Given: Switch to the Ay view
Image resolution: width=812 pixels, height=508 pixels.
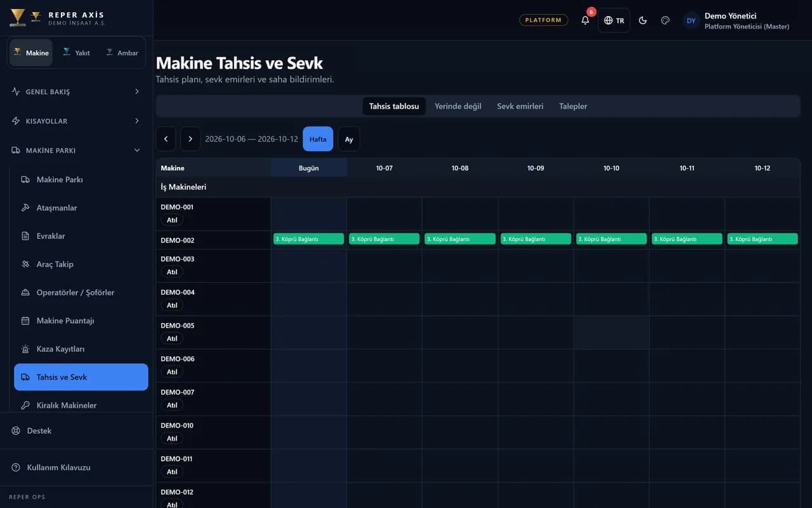Looking at the screenshot, I should pos(349,139).
